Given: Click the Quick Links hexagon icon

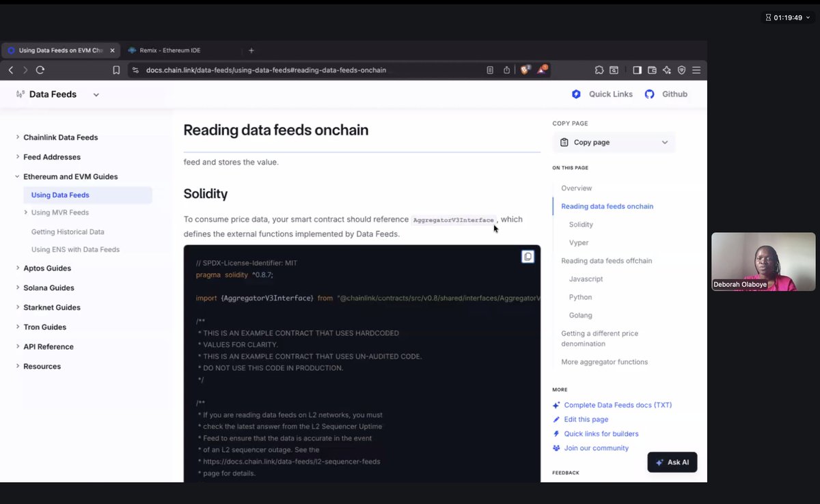Looking at the screenshot, I should (576, 94).
